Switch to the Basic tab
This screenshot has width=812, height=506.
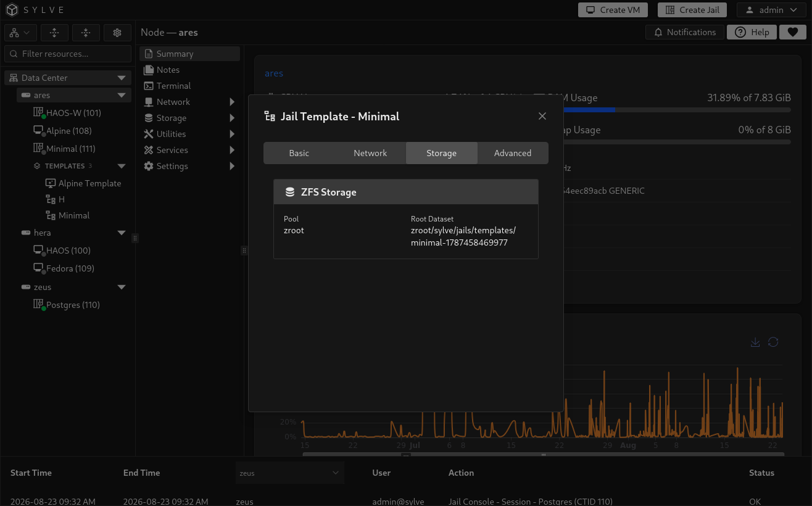click(299, 153)
